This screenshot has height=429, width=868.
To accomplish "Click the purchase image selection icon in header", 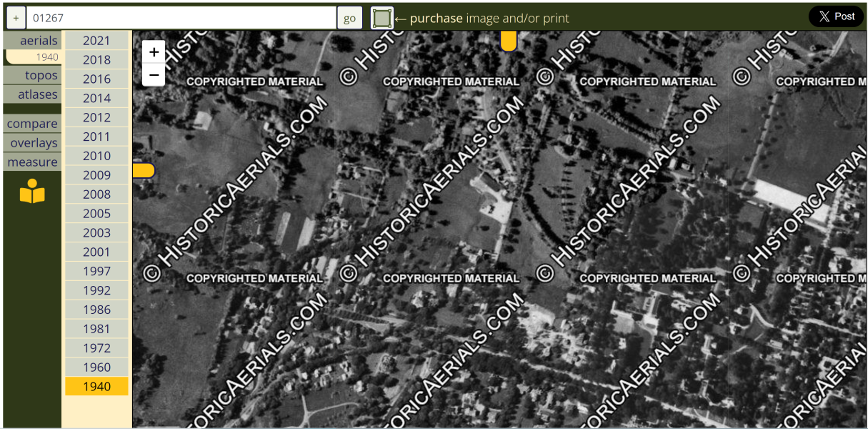I will pyautogui.click(x=382, y=17).
